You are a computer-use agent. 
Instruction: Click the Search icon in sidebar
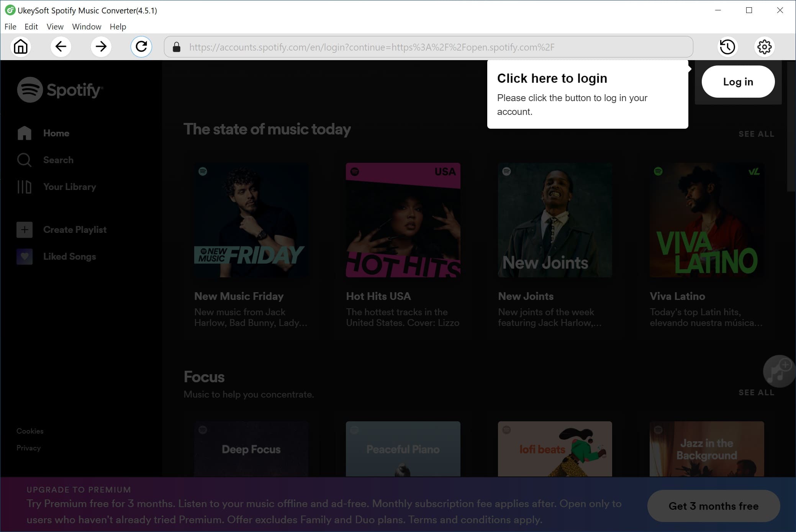click(x=25, y=160)
